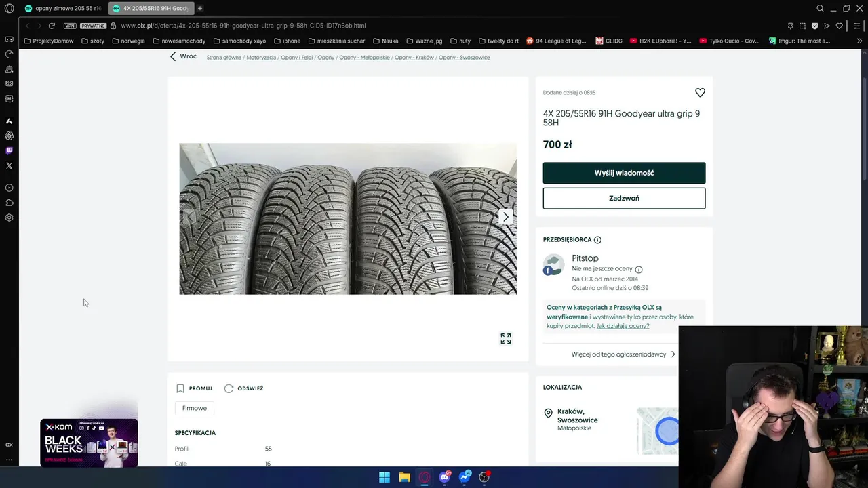The height and width of the screenshot is (488, 868).
Task: Click the VPN badge in the address bar
Action: 70,26
